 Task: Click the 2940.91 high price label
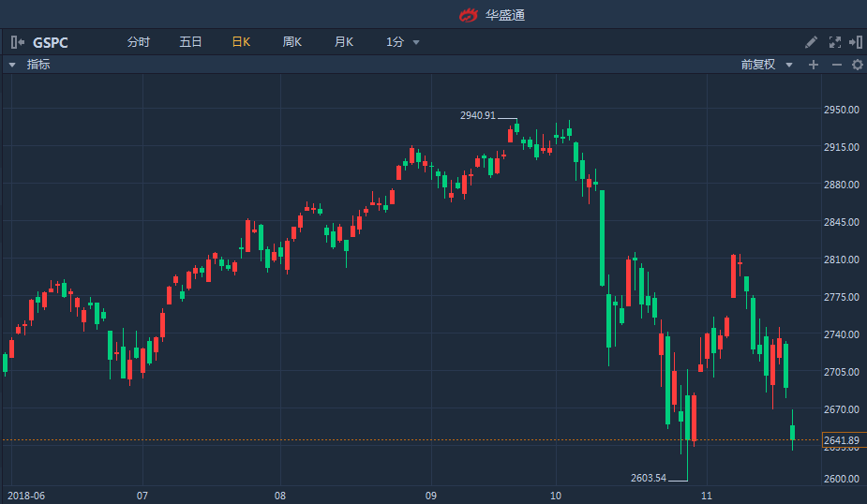477,116
